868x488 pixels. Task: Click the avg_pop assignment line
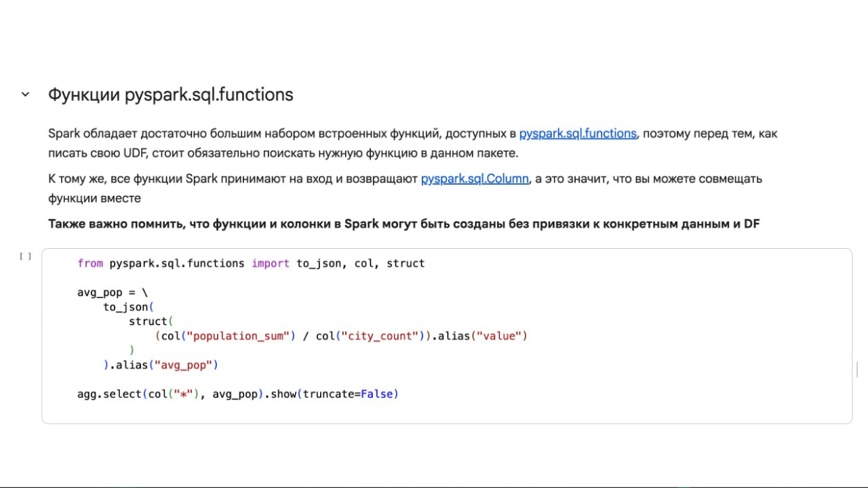point(112,293)
